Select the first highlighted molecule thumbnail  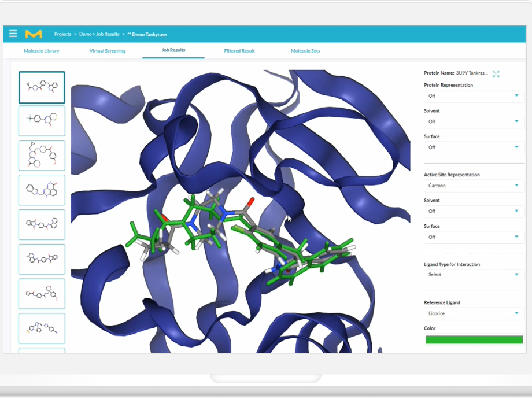click(42, 87)
